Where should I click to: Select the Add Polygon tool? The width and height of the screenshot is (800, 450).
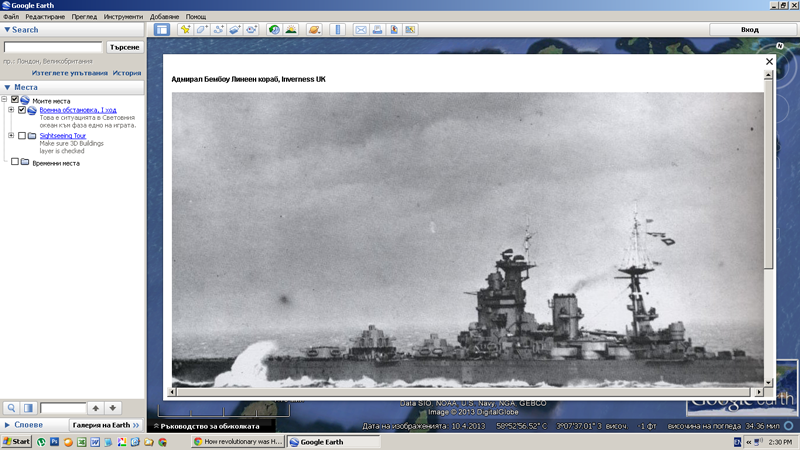pos(202,30)
